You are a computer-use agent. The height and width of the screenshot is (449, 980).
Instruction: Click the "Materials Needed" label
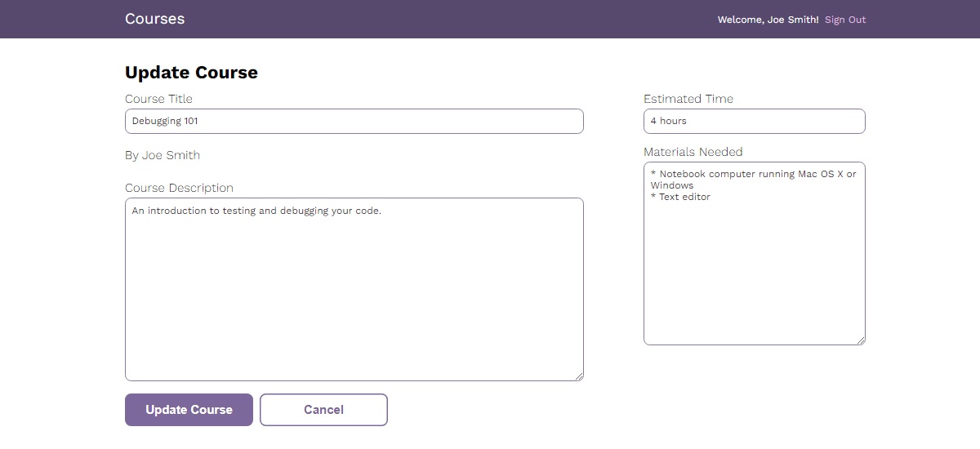[x=693, y=152]
